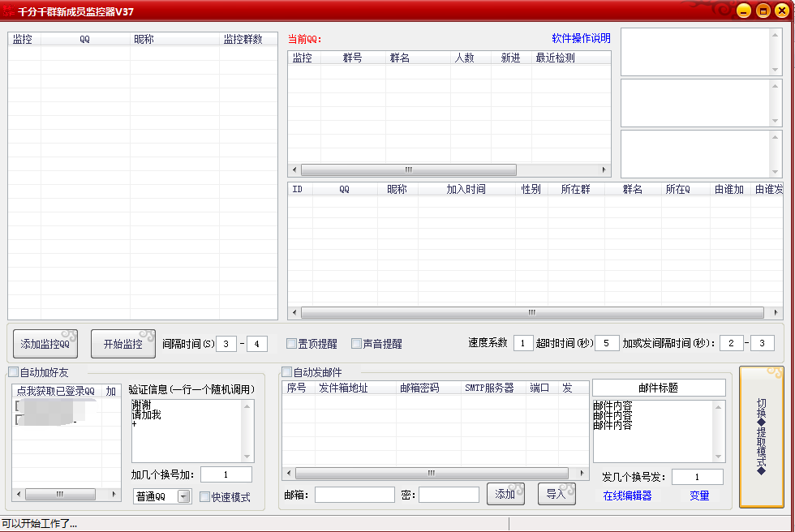This screenshot has height=532, width=795.
Task: Click right arrow of group list scrollbar
Action: [604, 169]
